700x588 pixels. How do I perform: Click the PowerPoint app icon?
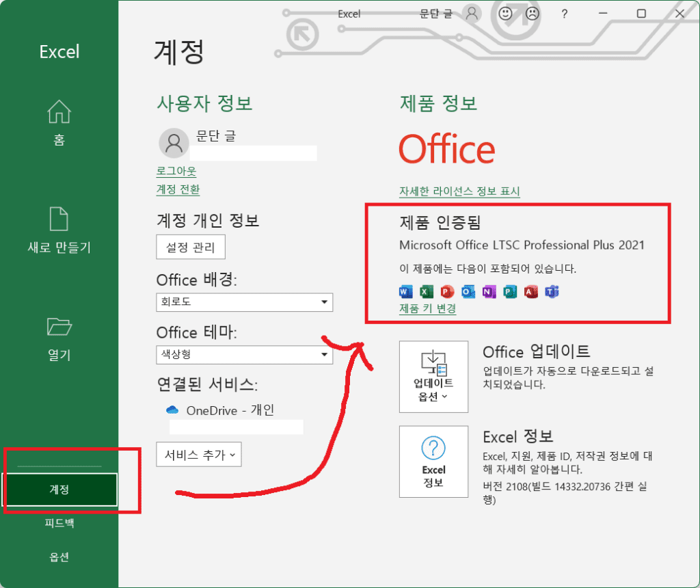pyautogui.click(x=447, y=292)
